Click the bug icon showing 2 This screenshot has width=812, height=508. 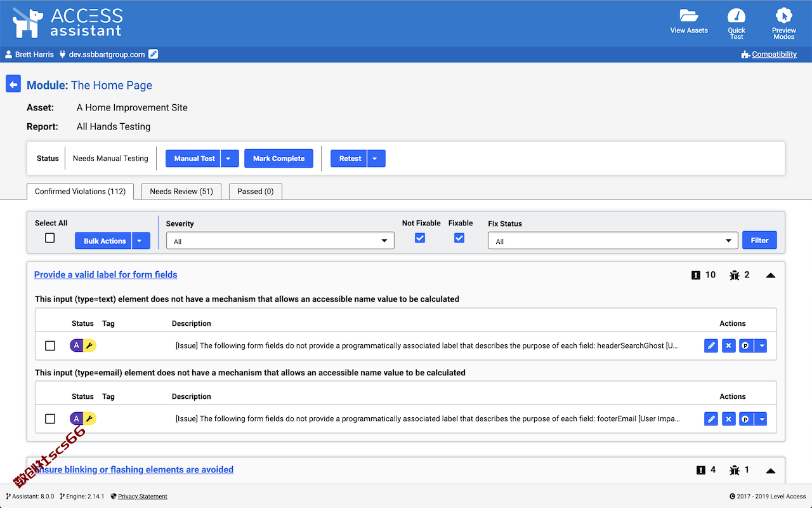point(735,275)
